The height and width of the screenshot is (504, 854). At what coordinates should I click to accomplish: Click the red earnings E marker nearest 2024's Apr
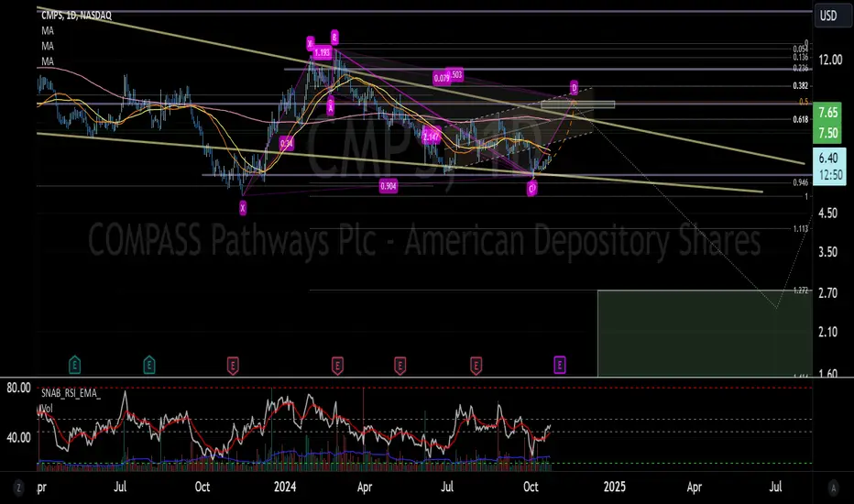pos(337,365)
